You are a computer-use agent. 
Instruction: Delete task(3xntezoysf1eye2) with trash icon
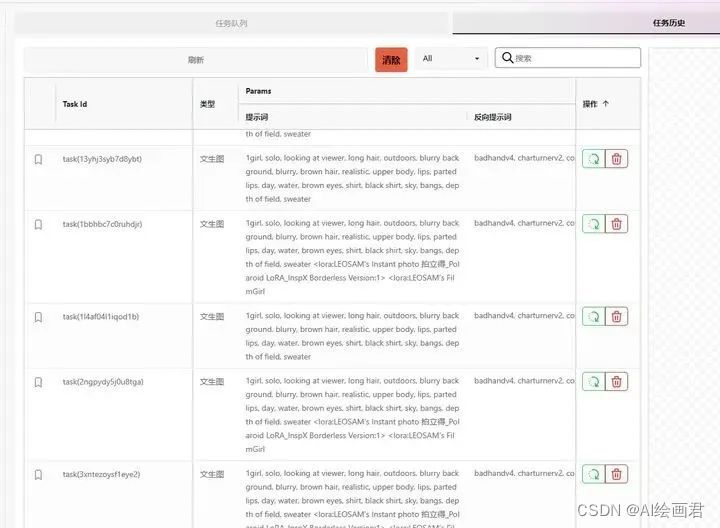(616, 474)
